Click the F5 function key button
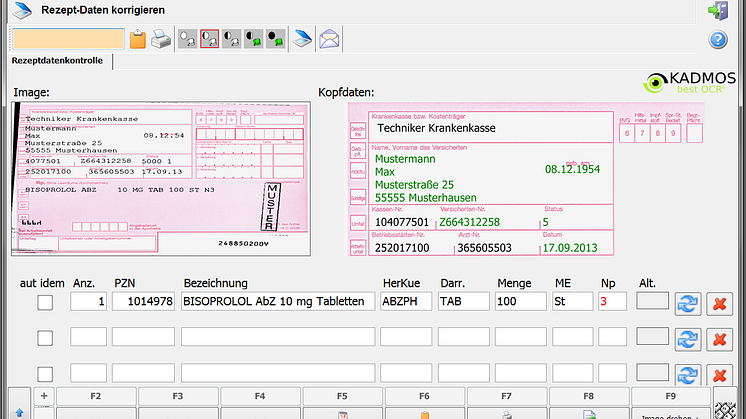746x419 pixels. point(342,396)
